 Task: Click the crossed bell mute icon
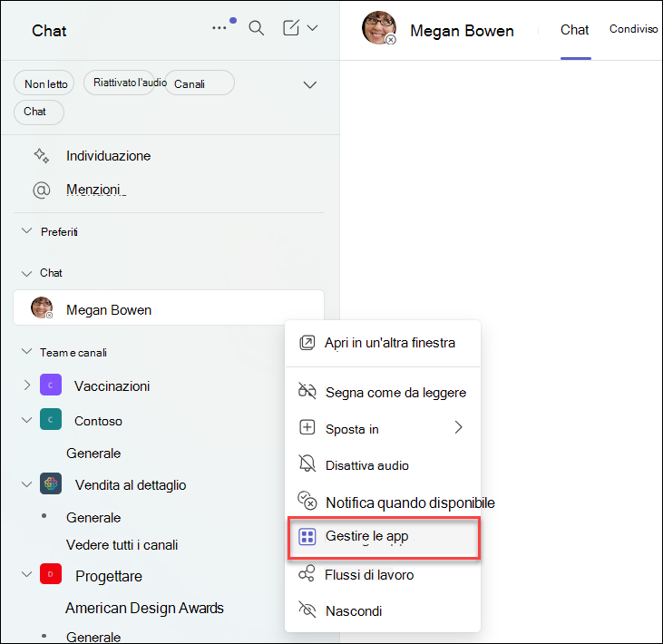point(307,463)
